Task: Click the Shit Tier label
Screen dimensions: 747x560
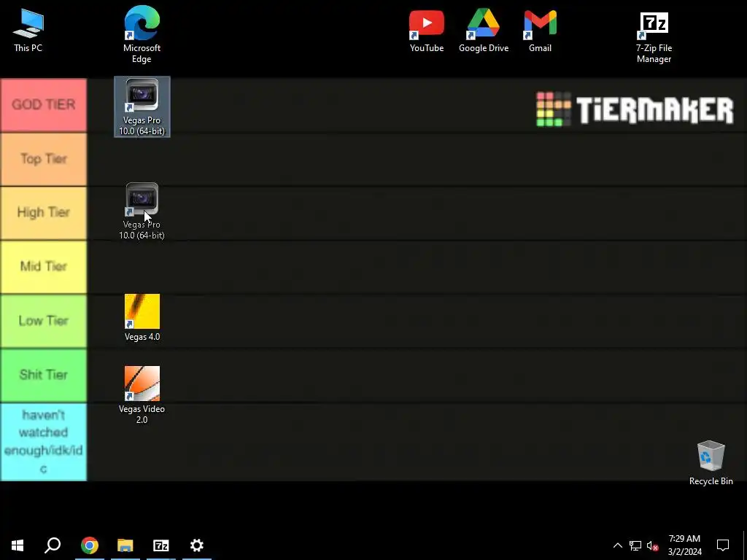Action: [x=43, y=376]
